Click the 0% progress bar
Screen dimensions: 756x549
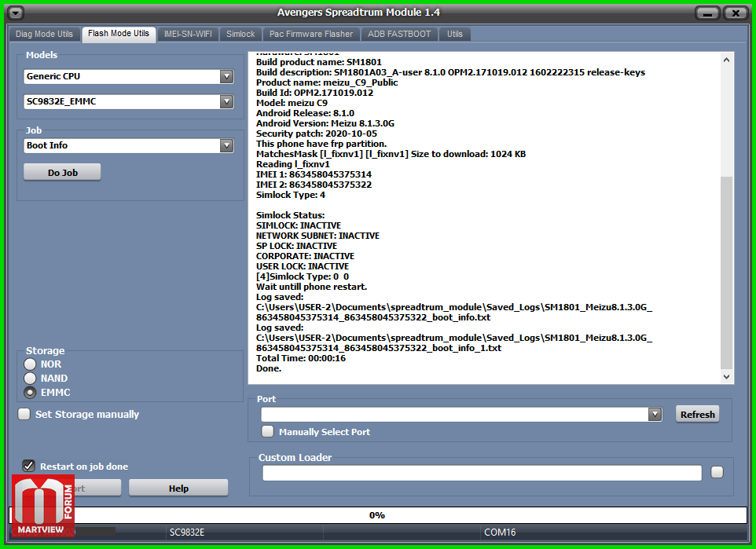tap(377, 515)
